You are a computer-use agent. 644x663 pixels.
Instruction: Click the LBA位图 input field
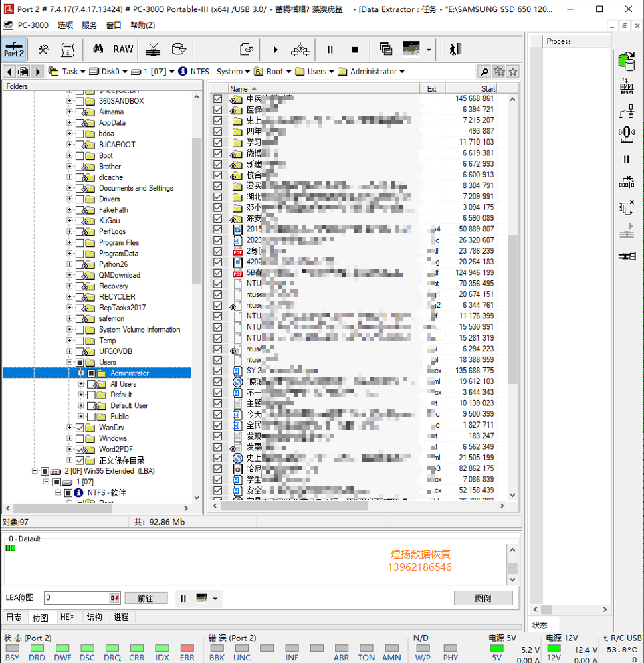(x=76, y=598)
